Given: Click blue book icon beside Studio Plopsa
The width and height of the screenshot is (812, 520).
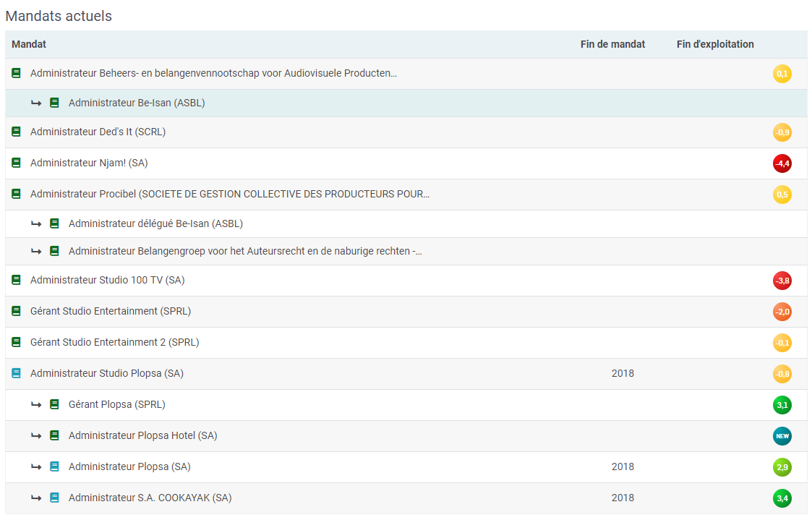Looking at the screenshot, I should (17, 374).
